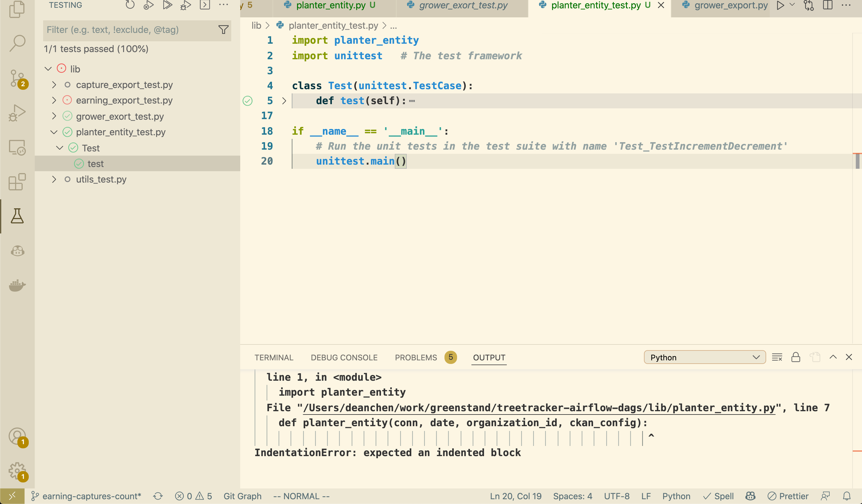Open errors and warnings status item
This screenshot has width=862, height=504.
pyautogui.click(x=193, y=496)
